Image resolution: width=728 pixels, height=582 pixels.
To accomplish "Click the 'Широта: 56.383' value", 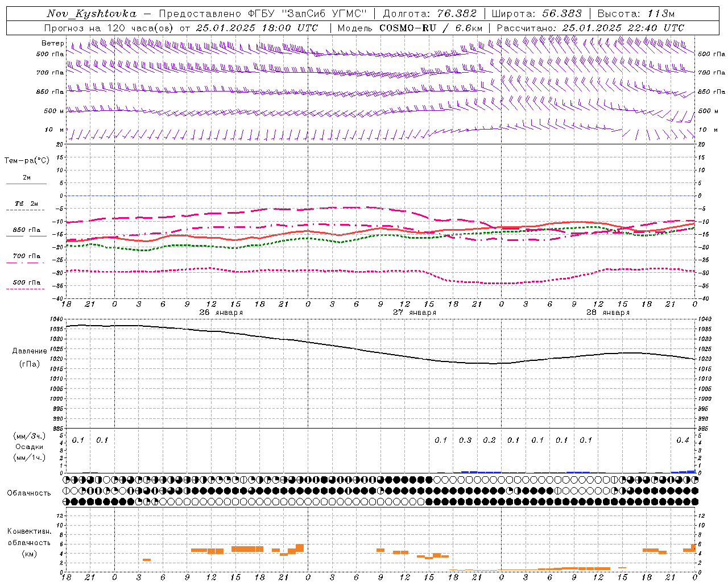I will point(536,14).
